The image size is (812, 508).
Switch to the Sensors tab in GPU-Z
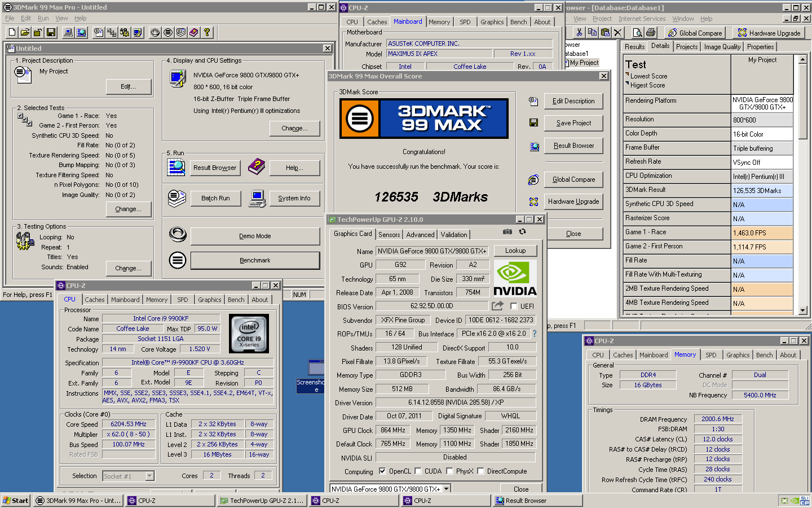389,234
